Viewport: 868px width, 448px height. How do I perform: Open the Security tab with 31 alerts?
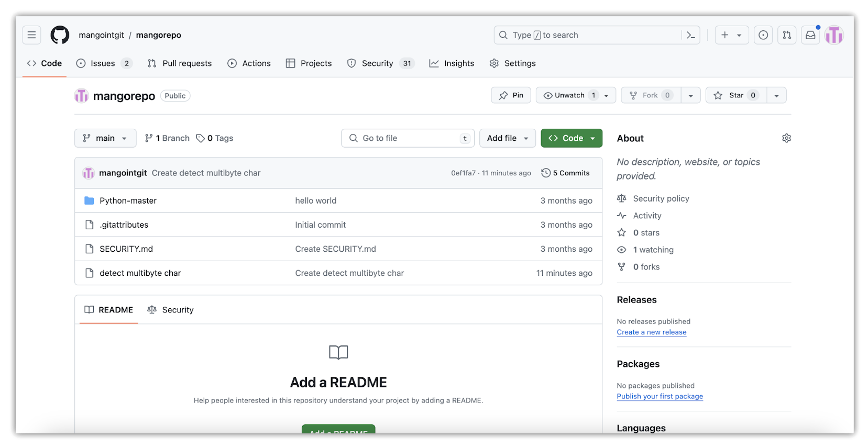click(x=381, y=63)
